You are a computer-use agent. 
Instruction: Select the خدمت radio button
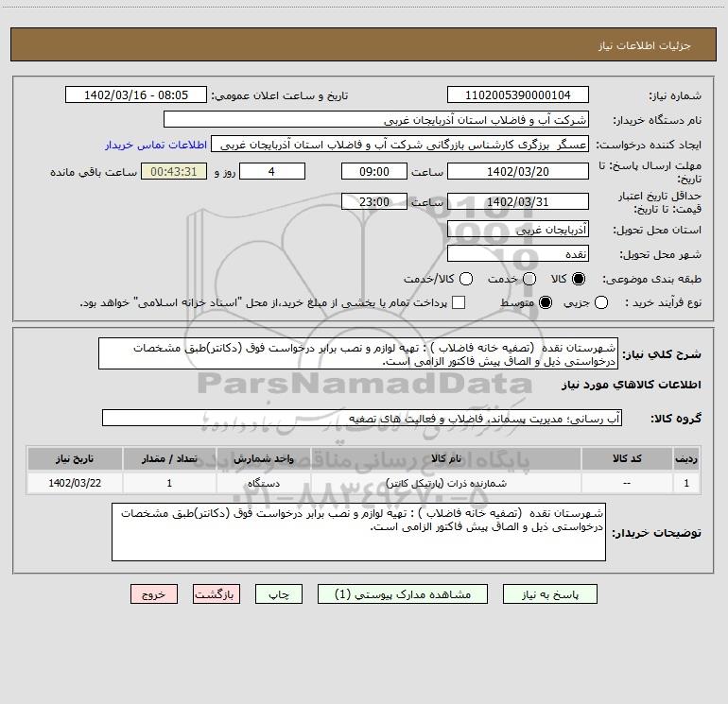(x=529, y=279)
